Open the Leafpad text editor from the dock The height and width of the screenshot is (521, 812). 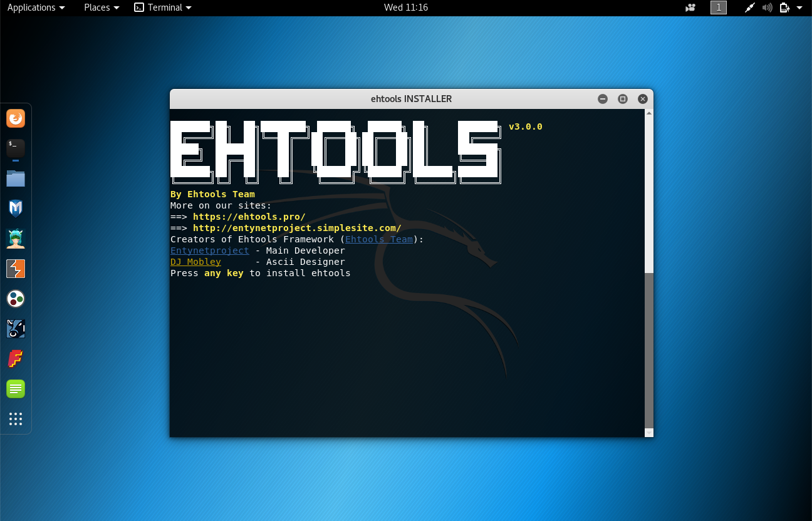tap(15, 388)
